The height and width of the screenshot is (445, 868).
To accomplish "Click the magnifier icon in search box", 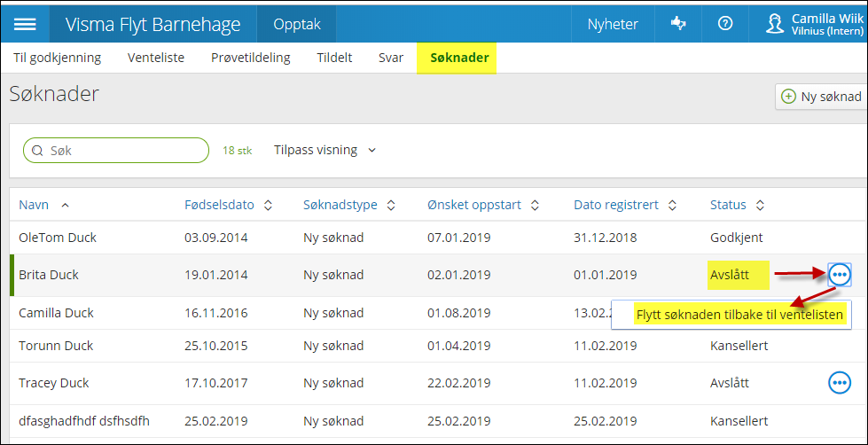I will click(x=37, y=150).
